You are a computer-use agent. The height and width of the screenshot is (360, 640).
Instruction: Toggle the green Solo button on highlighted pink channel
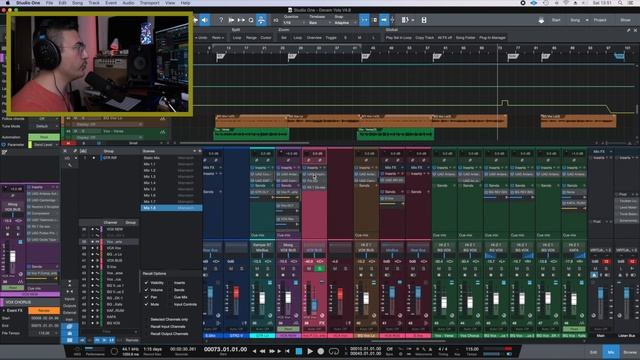320,269
